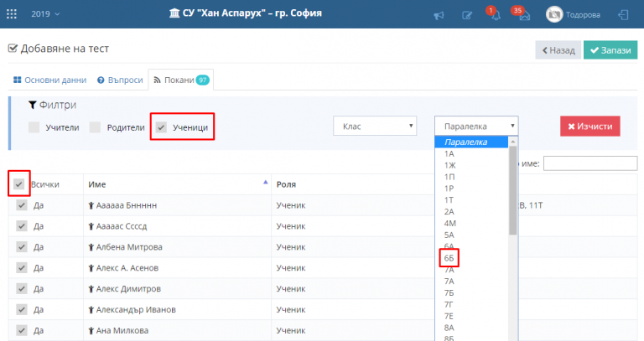Image resolution: width=644 pixels, height=341 pixels.
Task: Open the Клас dropdown
Action: pyautogui.click(x=375, y=126)
